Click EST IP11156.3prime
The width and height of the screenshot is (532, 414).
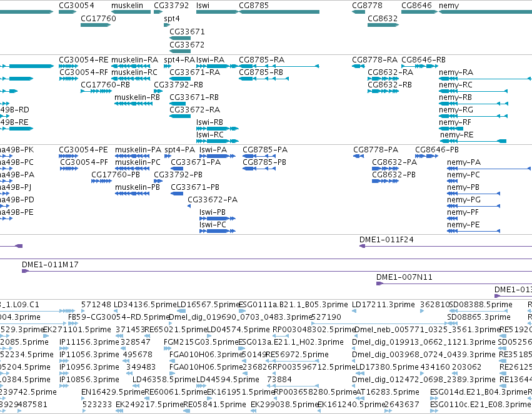point(89,342)
